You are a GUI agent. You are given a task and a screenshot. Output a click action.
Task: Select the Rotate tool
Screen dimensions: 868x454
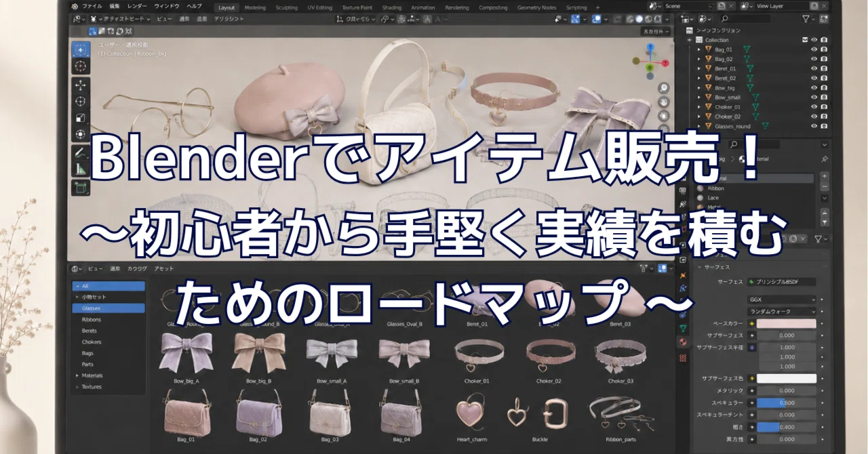81,102
